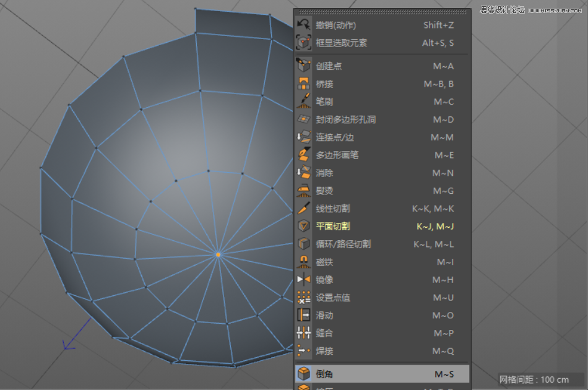Click the grid spacing status field
Image resolution: width=588 pixels, height=390 pixels.
point(534,379)
